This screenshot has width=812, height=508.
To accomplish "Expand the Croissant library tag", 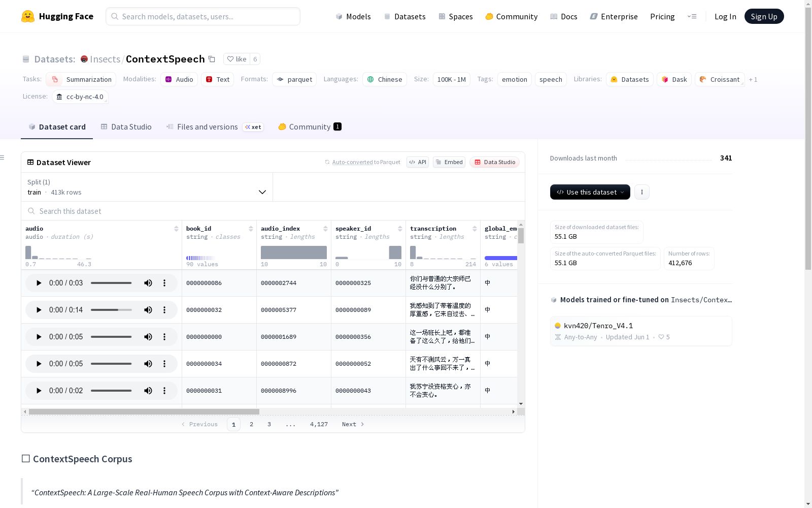I will (720, 79).
